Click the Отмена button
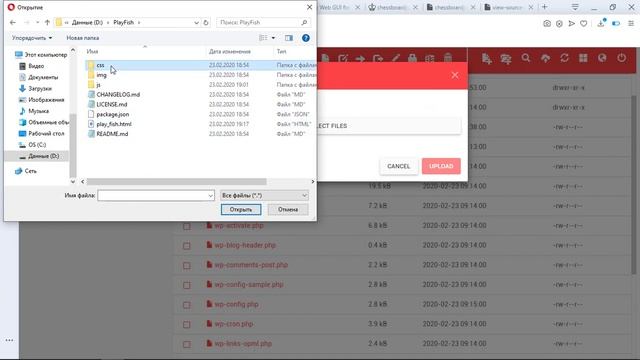The image size is (640, 360). [288, 209]
